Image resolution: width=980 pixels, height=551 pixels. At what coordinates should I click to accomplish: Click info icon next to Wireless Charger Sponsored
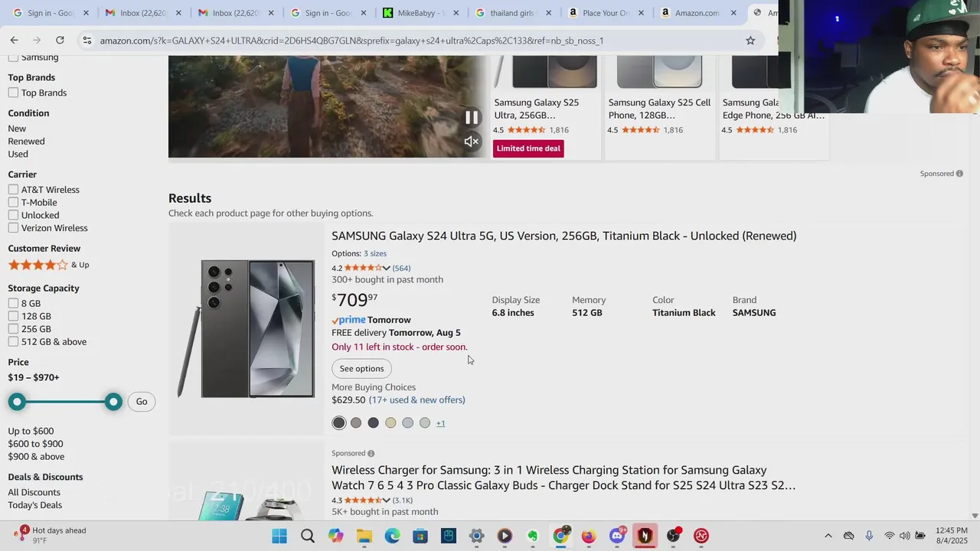tap(371, 454)
